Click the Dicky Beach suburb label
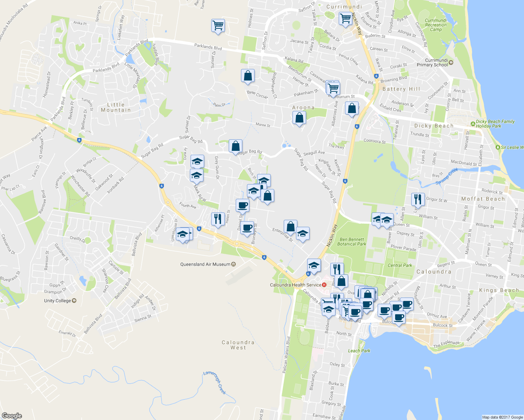Screen dimensions: 524x420 (x=434, y=126)
